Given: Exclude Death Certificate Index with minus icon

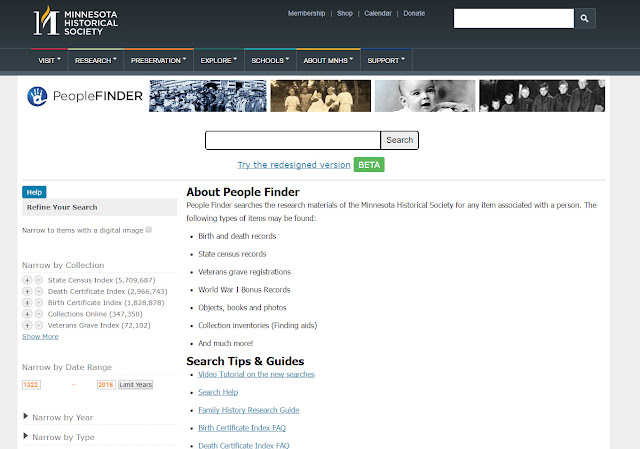Looking at the screenshot, I should 39,291.
